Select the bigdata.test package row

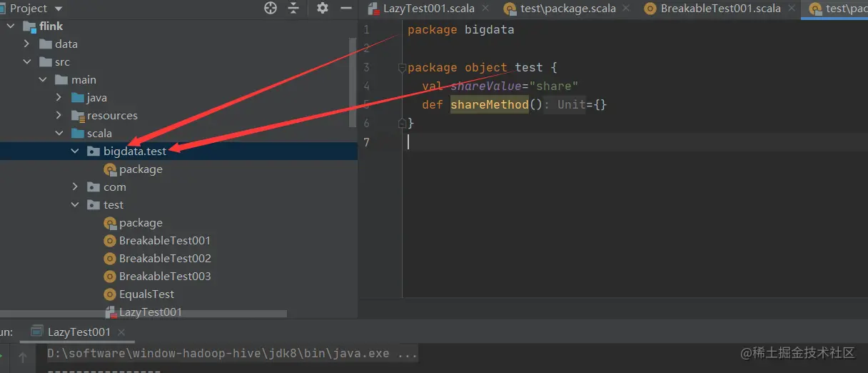click(178, 151)
